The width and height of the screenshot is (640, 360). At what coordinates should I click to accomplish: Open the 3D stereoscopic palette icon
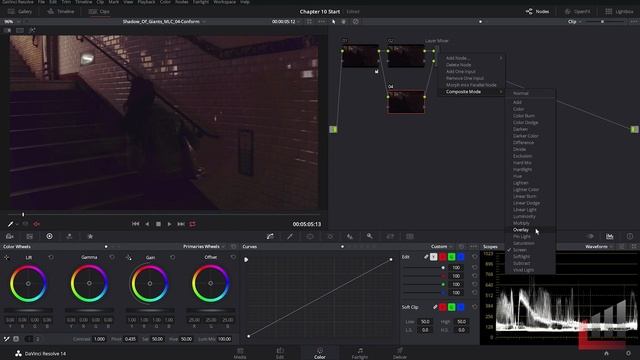[410, 236]
